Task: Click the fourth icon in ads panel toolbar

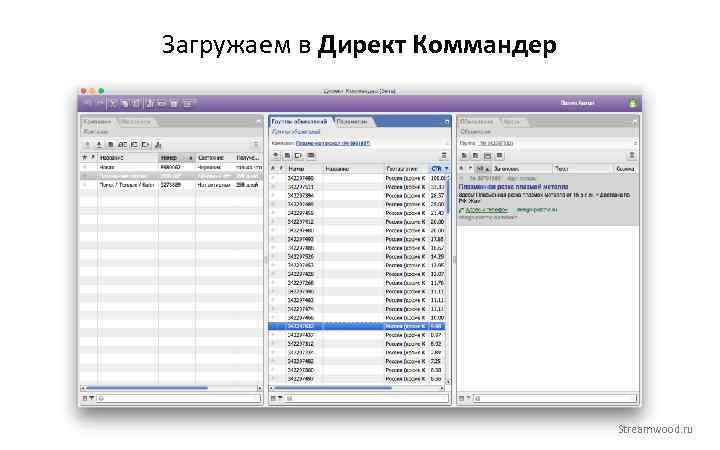Action: (500, 156)
